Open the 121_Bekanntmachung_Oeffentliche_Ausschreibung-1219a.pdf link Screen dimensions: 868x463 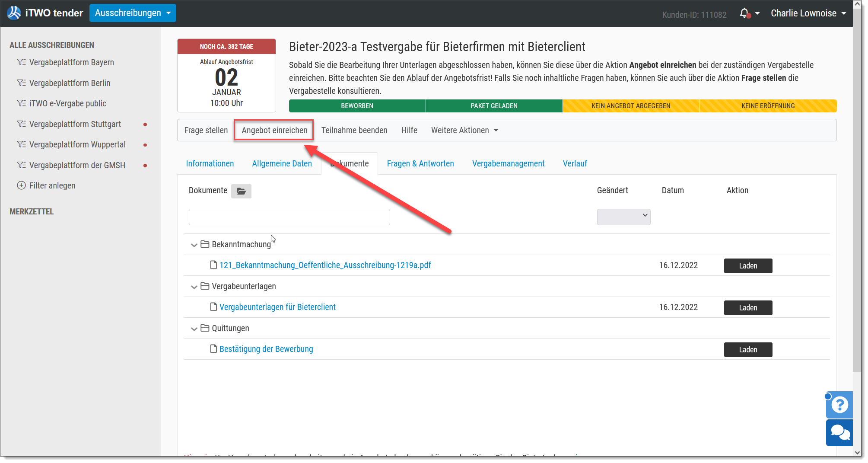click(325, 265)
